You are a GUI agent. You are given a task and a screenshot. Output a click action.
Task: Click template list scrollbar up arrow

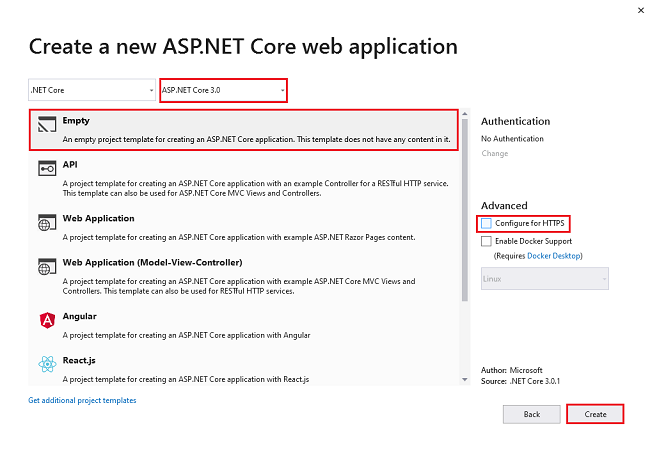tap(465, 114)
